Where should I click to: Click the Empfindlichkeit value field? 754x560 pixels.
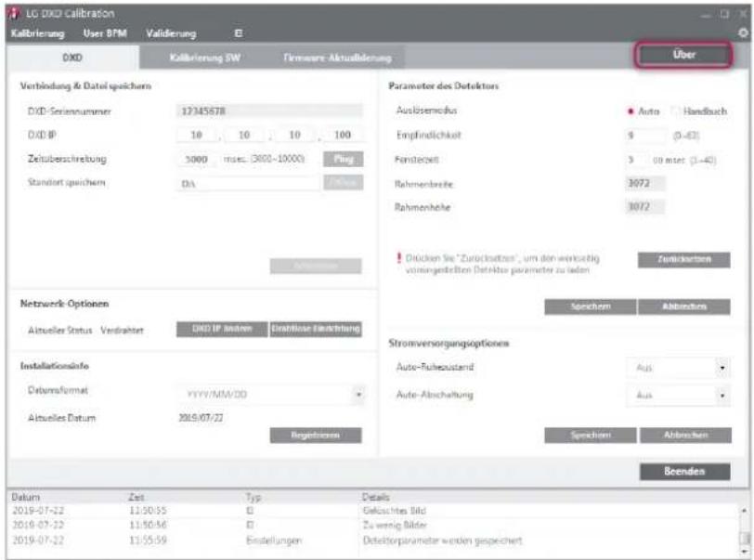click(x=646, y=136)
